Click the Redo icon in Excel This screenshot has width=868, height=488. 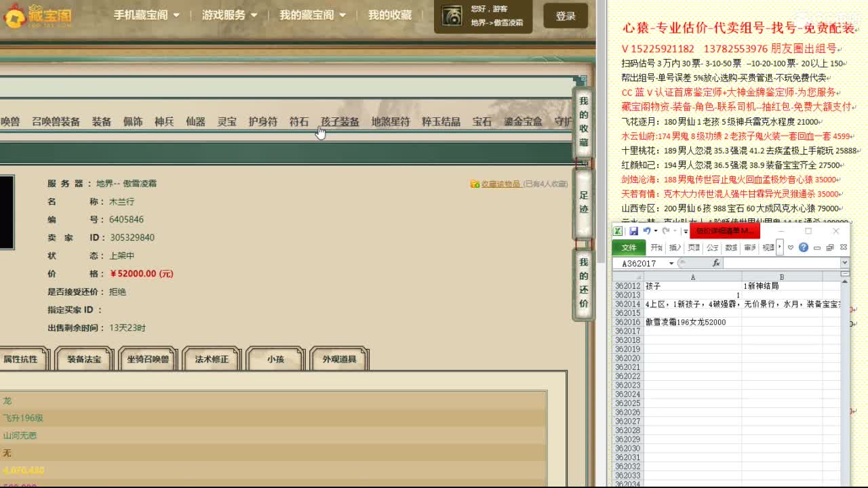[x=666, y=231]
